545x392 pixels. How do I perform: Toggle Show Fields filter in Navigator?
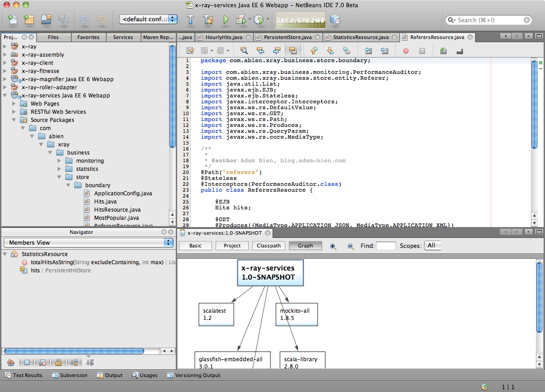click(x=27, y=362)
